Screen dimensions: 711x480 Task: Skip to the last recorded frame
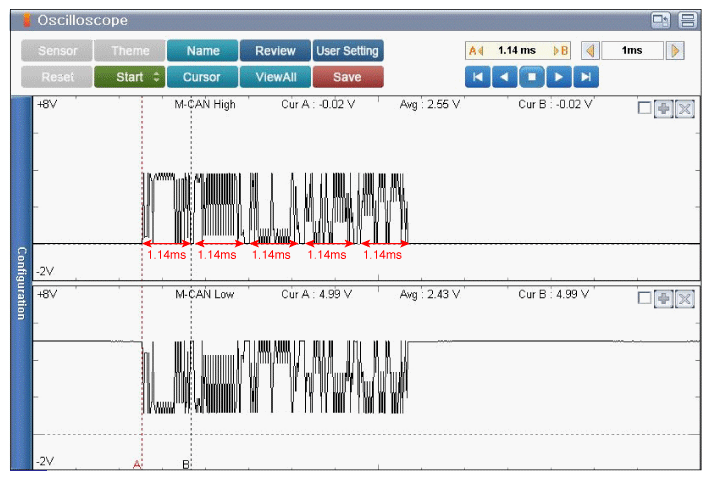point(586,77)
